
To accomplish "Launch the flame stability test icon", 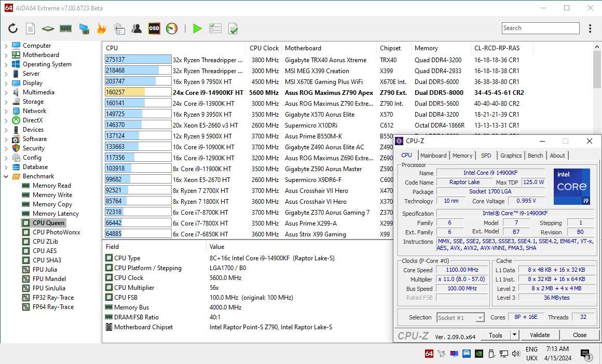I will click(101, 29).
